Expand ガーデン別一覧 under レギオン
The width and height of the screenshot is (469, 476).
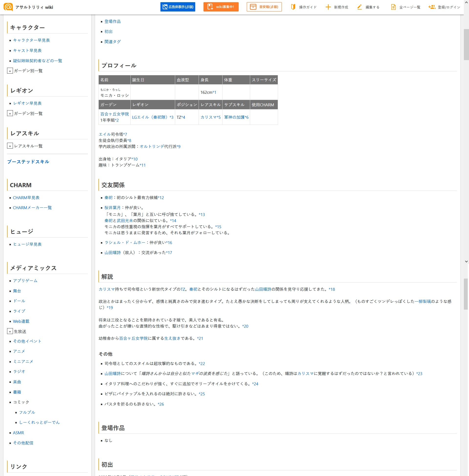tap(10, 114)
